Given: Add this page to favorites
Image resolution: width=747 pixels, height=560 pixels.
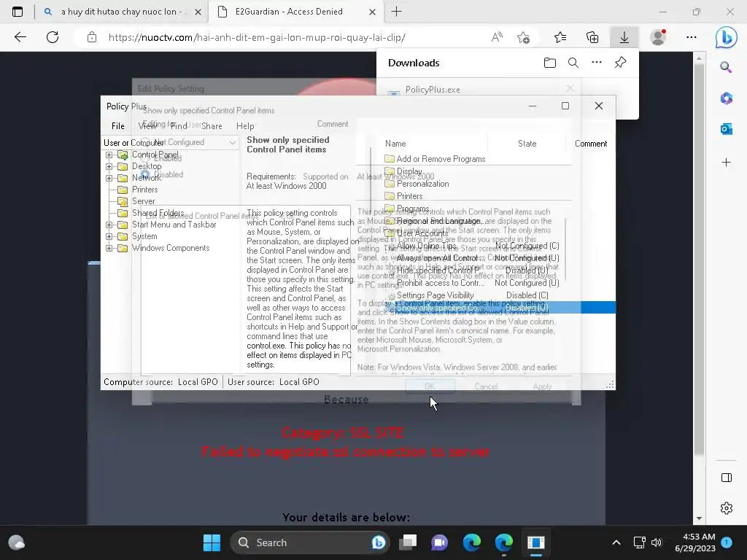Looking at the screenshot, I should point(523,37).
